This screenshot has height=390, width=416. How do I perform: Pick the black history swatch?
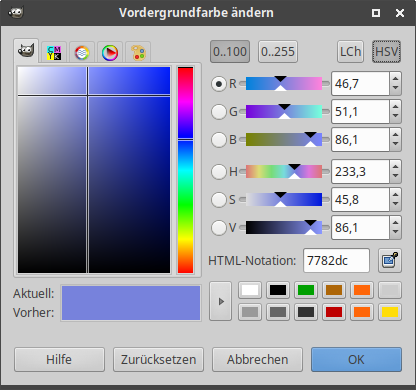click(x=278, y=290)
